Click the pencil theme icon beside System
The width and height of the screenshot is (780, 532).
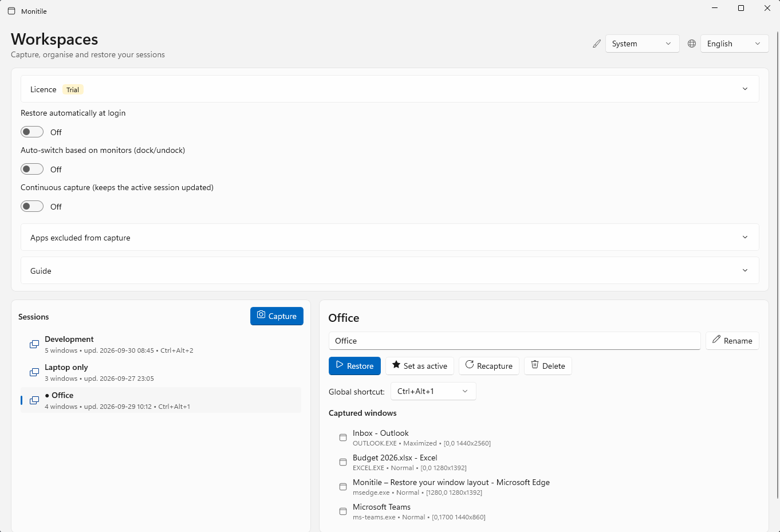pyautogui.click(x=597, y=44)
